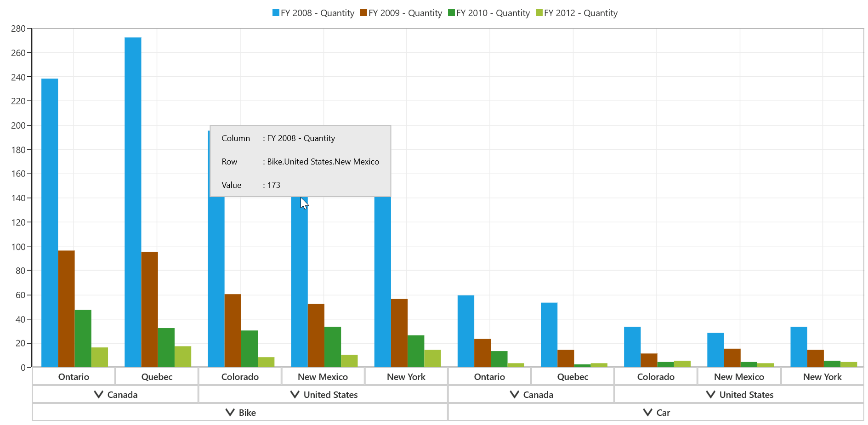Screen dimensions: 868x425
Task: Collapse the Car category chevron
Action: 647,413
